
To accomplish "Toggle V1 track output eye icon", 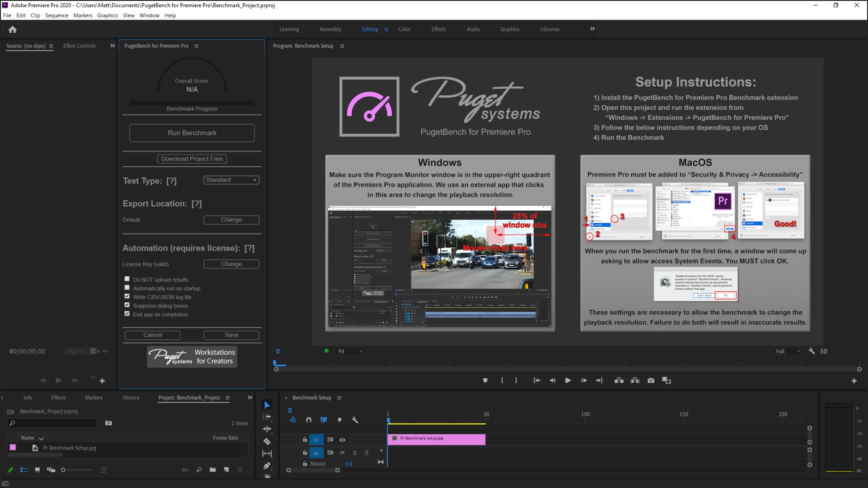I will point(342,440).
